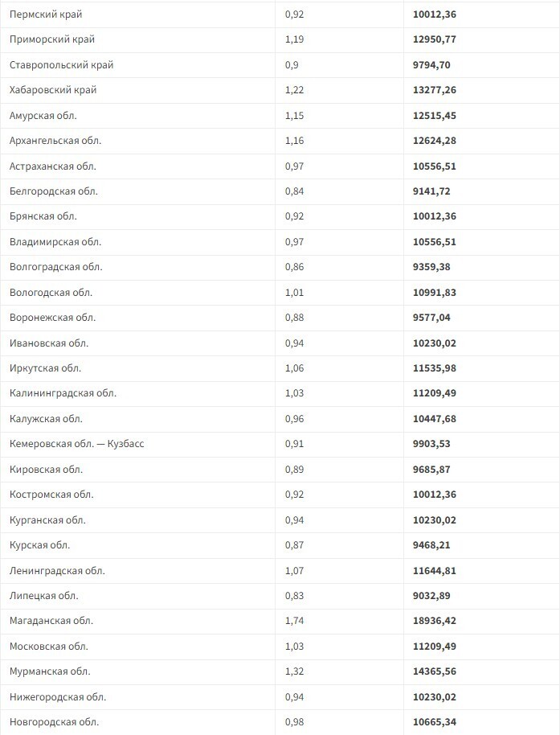Click the Хабаровский край coefficient 1,22

pyautogui.click(x=295, y=90)
